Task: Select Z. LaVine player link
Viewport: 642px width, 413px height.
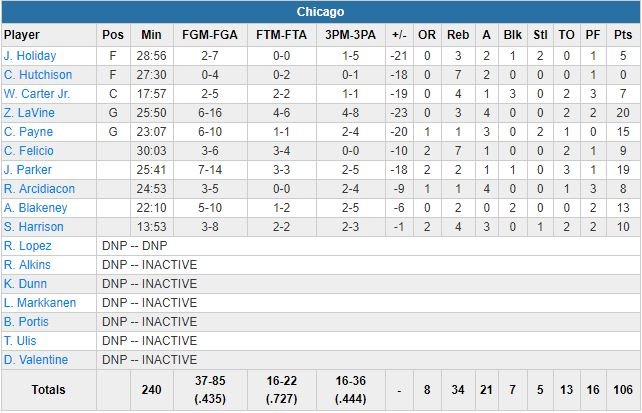Action: (x=29, y=113)
